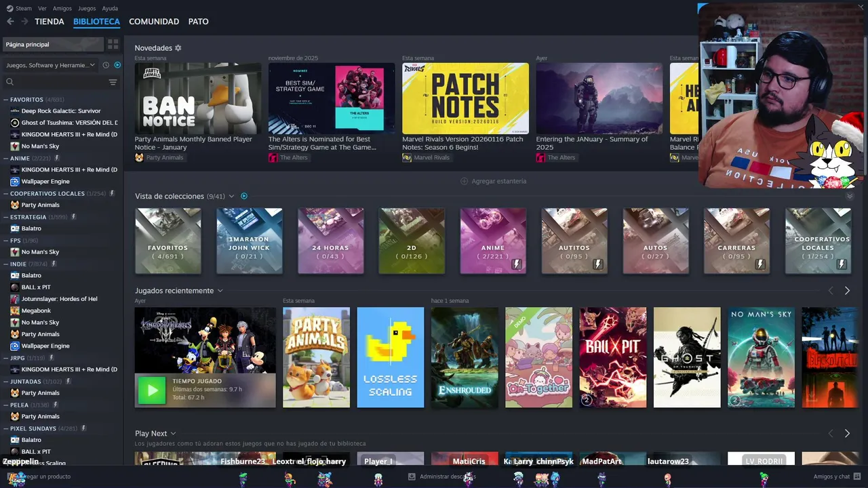Click Megabonk icon in INDIE list
The width and height of the screenshot is (868, 488).
point(15,310)
